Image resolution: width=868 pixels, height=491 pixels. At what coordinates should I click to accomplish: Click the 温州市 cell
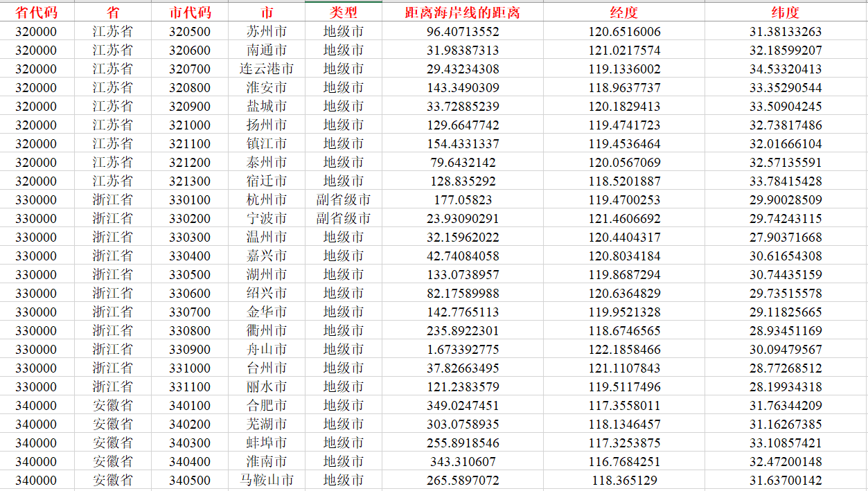tap(267, 237)
